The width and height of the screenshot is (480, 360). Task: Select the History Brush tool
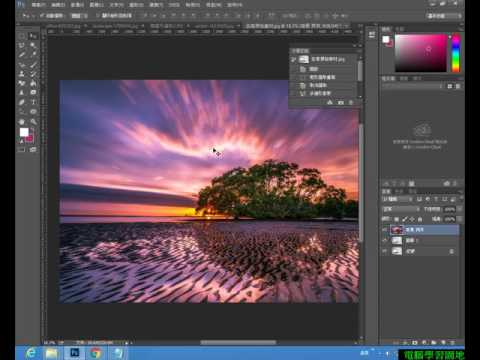pyautogui.click(x=33, y=74)
